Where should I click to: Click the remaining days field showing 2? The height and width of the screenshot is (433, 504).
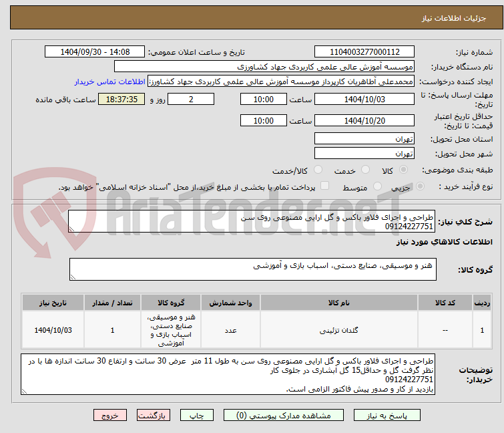[x=191, y=99]
